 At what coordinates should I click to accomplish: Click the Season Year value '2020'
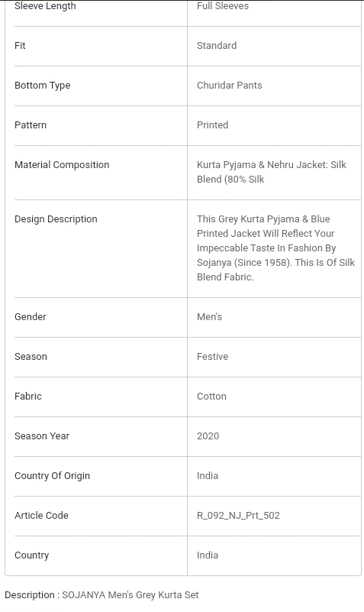click(x=208, y=436)
